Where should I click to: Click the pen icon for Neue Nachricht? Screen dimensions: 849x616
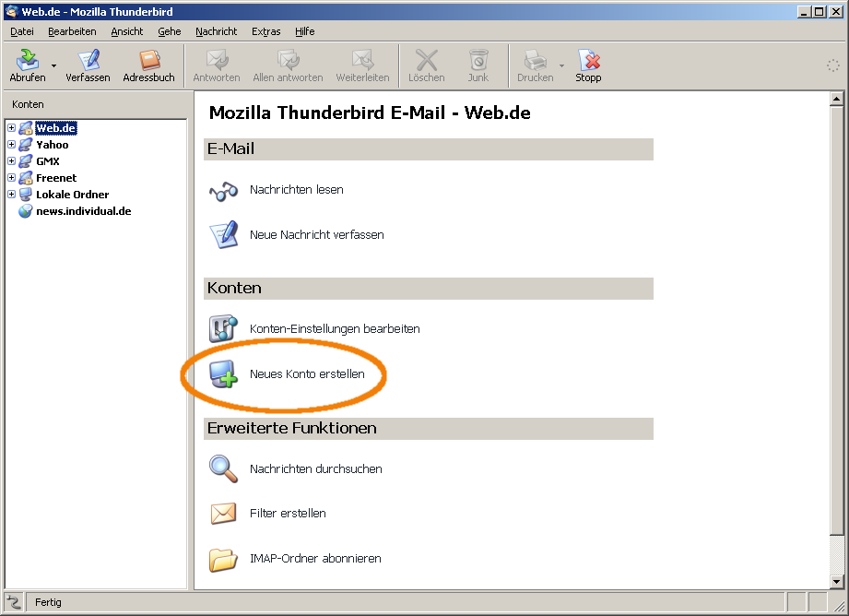click(224, 234)
